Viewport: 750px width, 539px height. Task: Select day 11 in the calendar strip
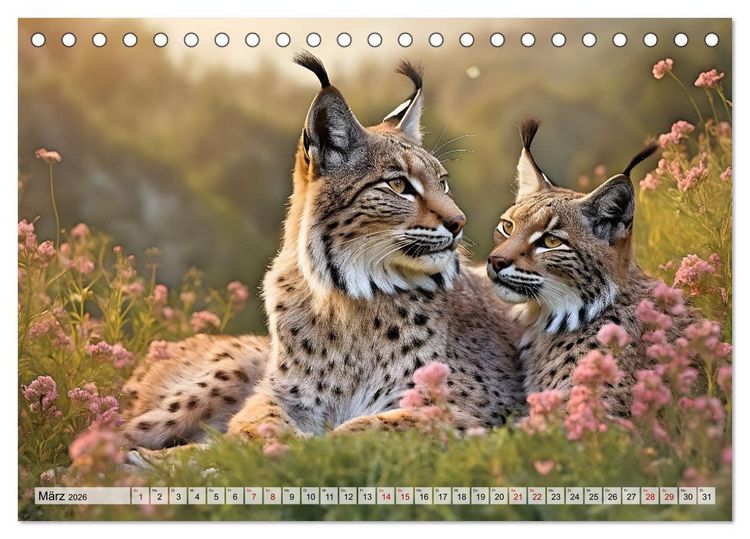tap(329, 496)
